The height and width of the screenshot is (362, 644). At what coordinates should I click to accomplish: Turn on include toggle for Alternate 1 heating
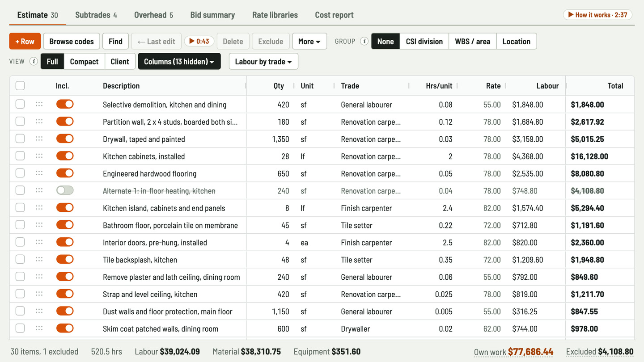tap(65, 190)
